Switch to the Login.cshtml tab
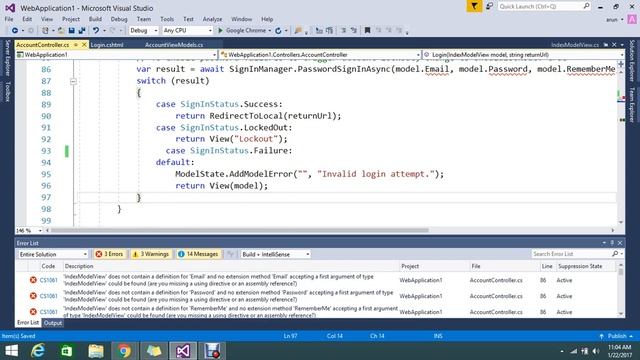 tap(107, 45)
